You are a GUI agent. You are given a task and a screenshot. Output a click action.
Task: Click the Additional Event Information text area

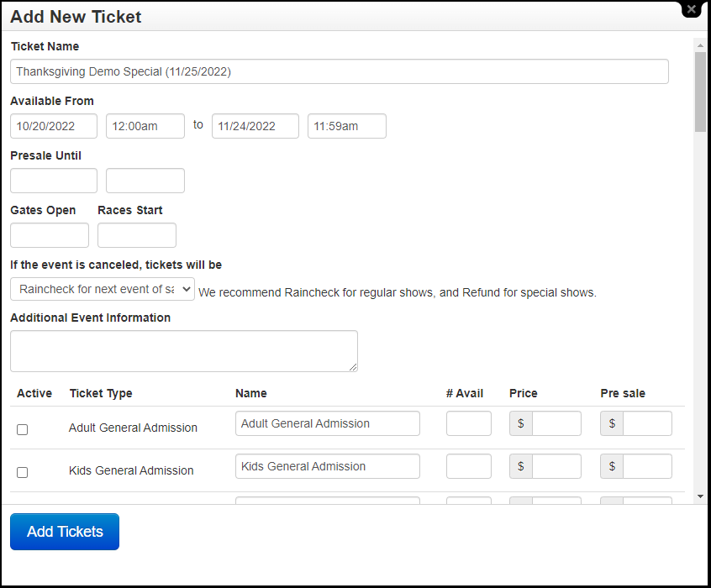click(183, 349)
